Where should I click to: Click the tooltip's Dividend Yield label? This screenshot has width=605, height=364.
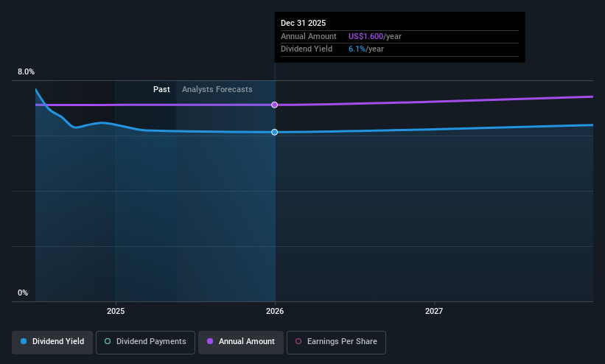[307, 49]
